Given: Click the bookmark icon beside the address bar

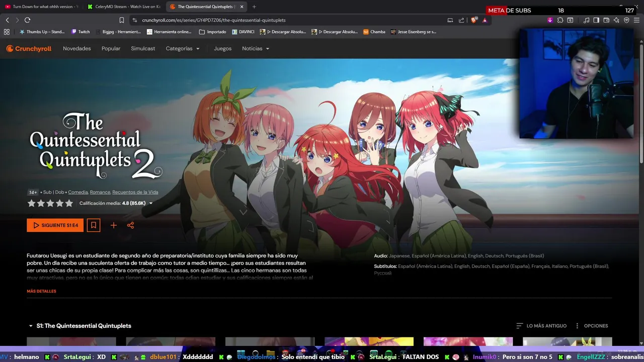Looking at the screenshot, I should point(121,20).
